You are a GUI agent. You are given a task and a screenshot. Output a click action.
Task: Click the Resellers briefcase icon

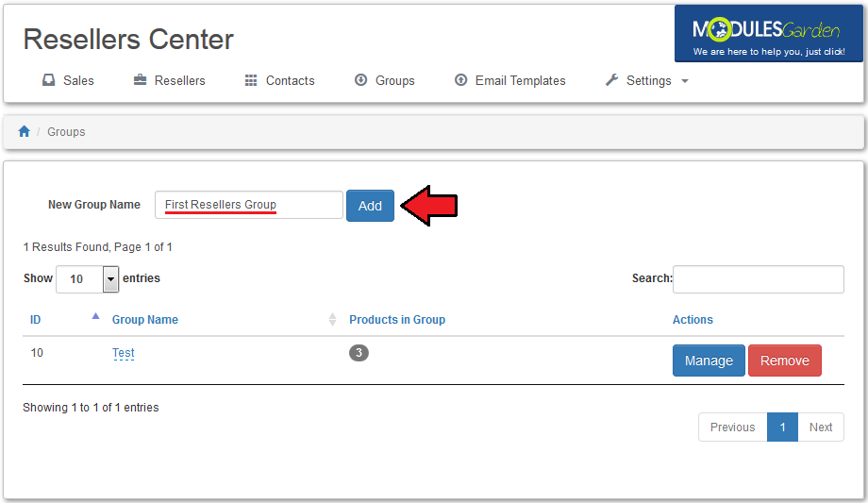point(140,80)
